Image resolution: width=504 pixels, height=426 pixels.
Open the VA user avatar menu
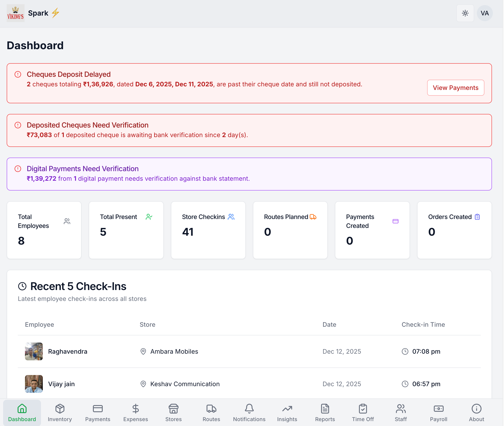484,13
